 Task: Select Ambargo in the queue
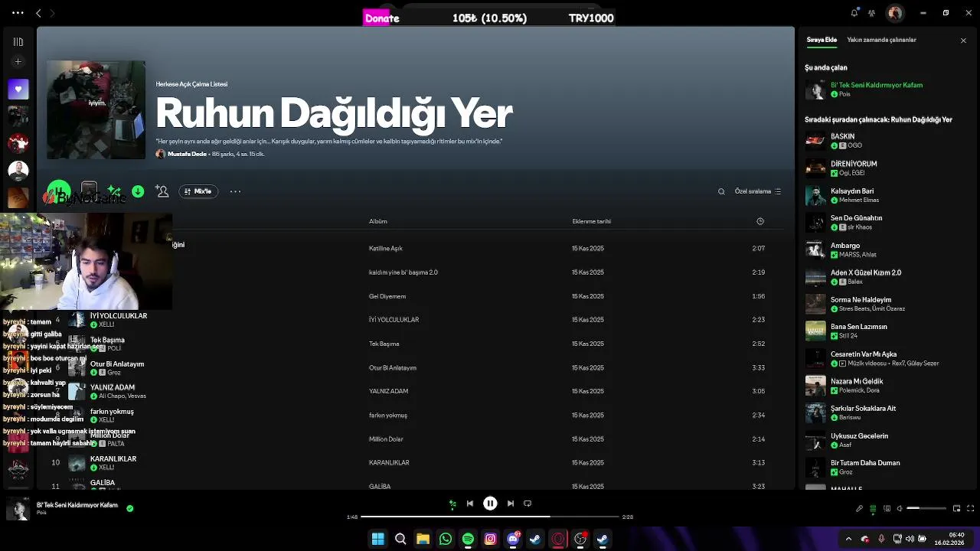(845, 246)
